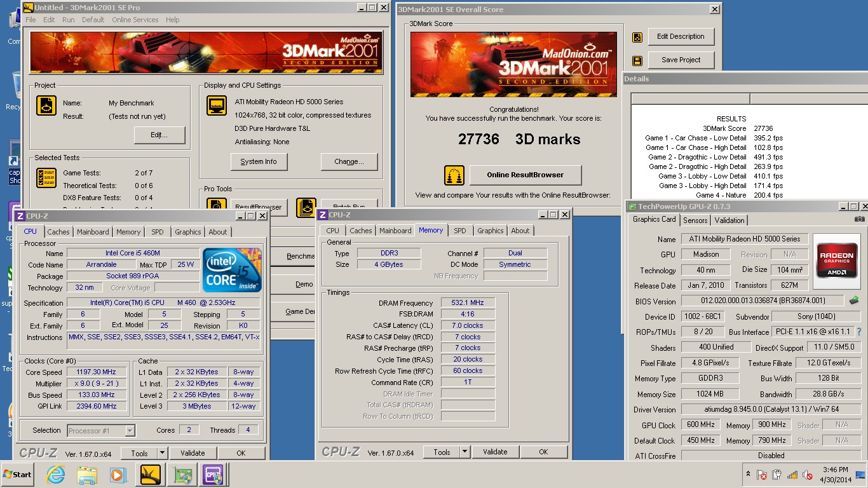Open the Online Services menu

point(135,20)
